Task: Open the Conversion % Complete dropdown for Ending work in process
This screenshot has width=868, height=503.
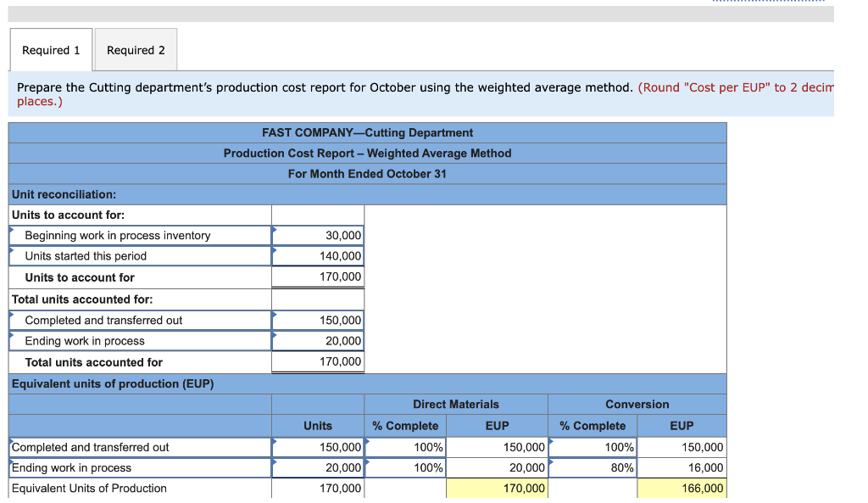Action: click(593, 467)
